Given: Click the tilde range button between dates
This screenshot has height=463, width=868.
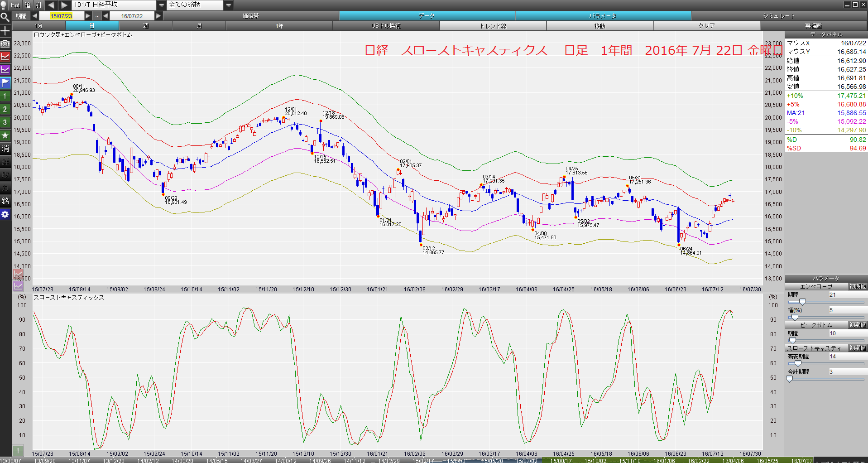Looking at the screenshot, I should tap(97, 16).
